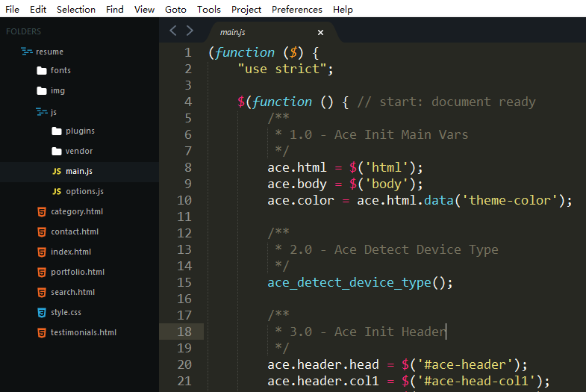Click the HTML5 icon beside search.html
This screenshot has width=586, height=392.
click(x=42, y=293)
